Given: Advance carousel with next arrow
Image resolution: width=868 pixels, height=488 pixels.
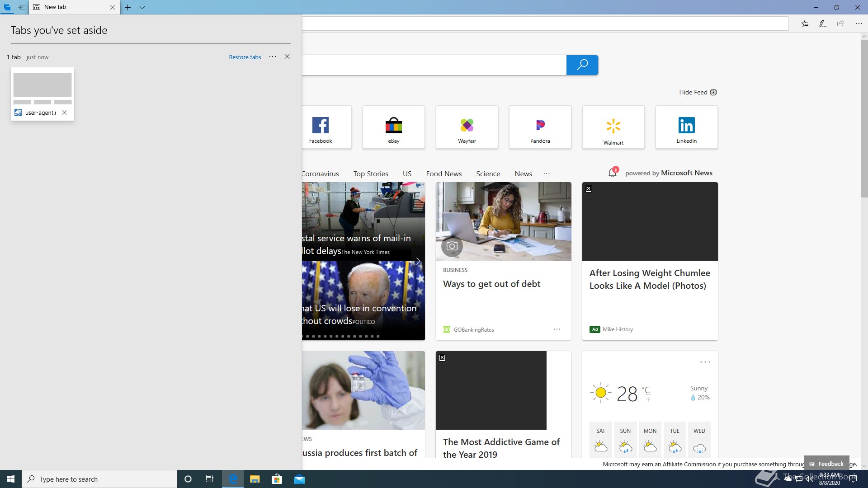Looking at the screenshot, I should tap(418, 261).
